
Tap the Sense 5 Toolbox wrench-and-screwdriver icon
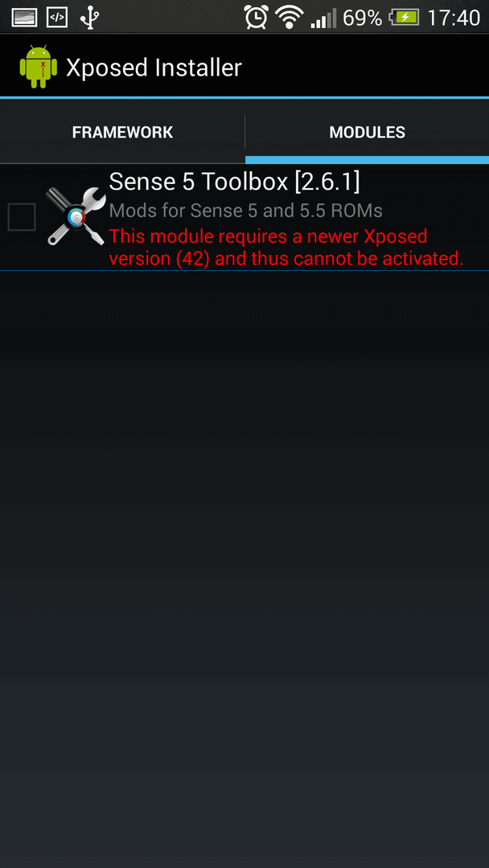click(76, 216)
